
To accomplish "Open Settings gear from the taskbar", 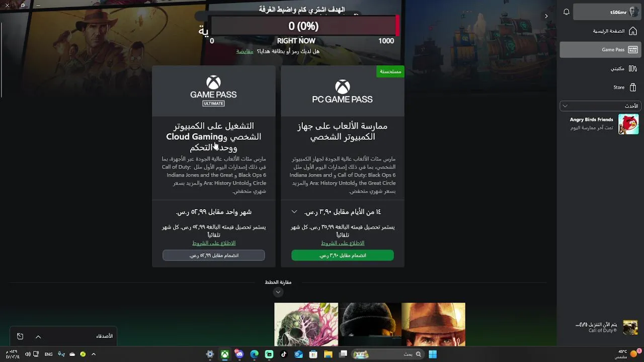I will (x=210, y=354).
